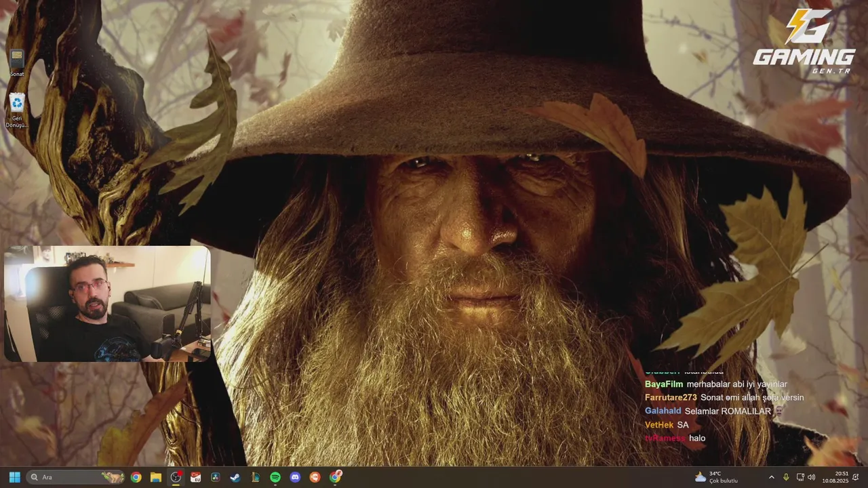Open the Windows Start menu
Viewport: 868px width, 488px height.
tap(14, 477)
